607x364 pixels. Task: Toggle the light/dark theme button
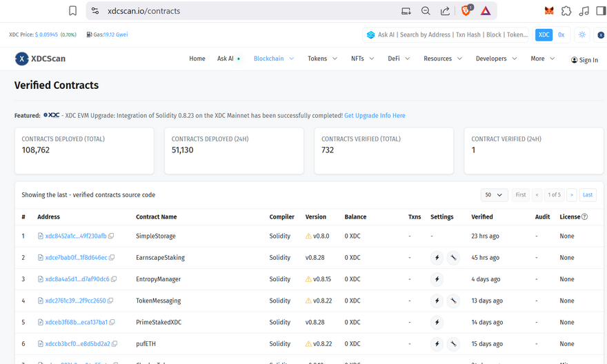point(582,34)
